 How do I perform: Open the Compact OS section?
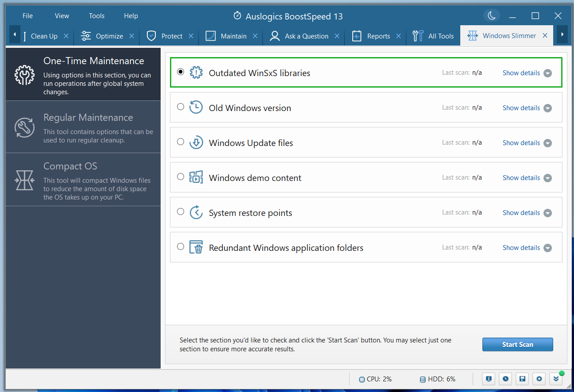coord(83,180)
